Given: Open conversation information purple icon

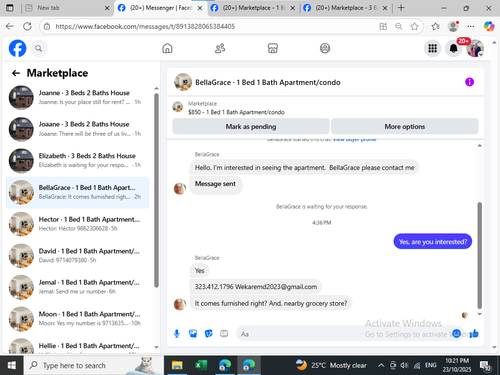Looking at the screenshot, I should click(469, 82).
